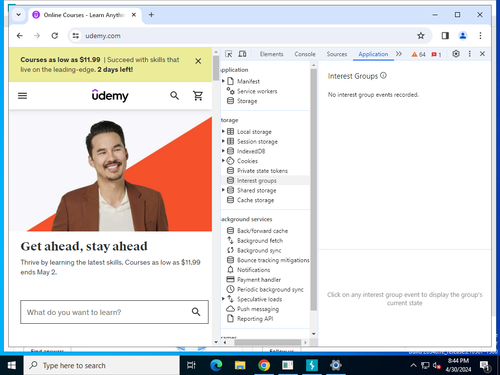Image resolution: width=500 pixels, height=375 pixels.
Task: Select Cache storage item
Action: tap(255, 200)
